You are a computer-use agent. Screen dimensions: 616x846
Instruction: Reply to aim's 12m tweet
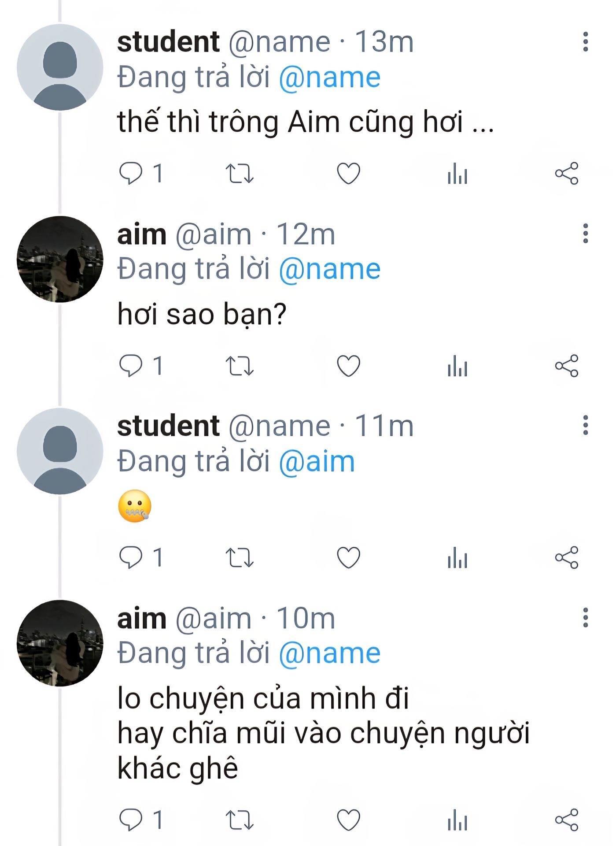(131, 366)
